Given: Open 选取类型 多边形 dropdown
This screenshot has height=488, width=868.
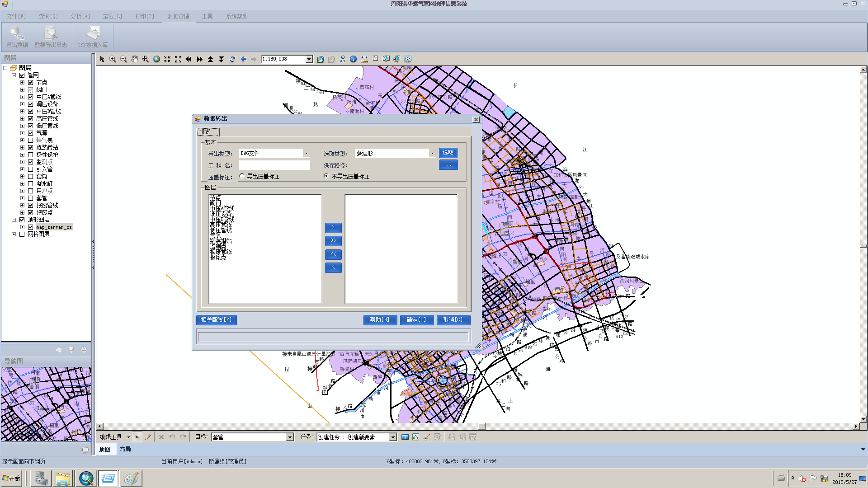Looking at the screenshot, I should 432,153.
